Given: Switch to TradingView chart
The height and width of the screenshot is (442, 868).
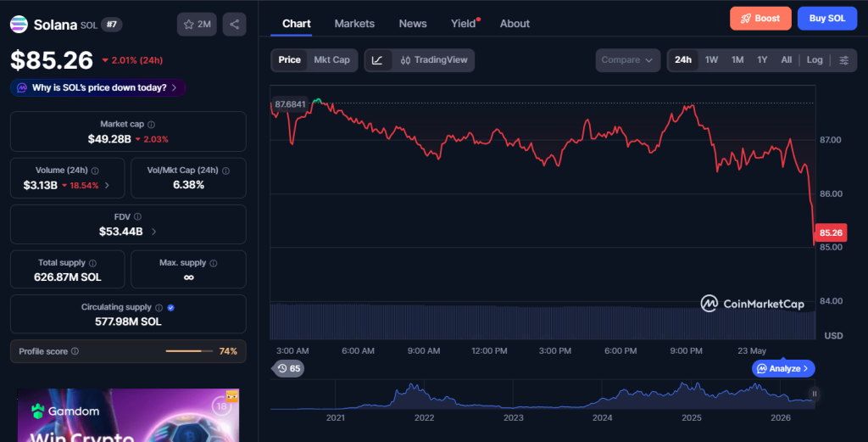Looking at the screenshot, I should 433,60.
